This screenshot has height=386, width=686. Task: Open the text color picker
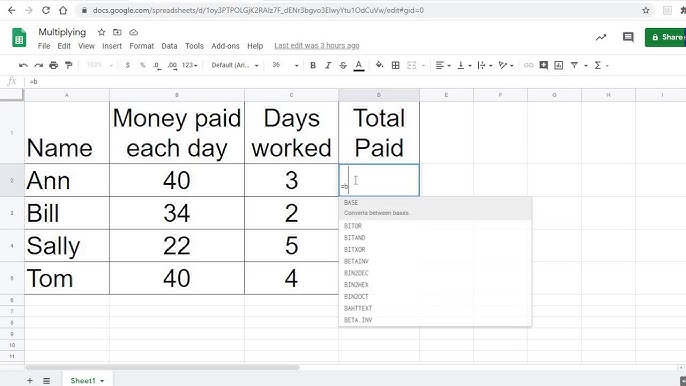[x=359, y=66]
